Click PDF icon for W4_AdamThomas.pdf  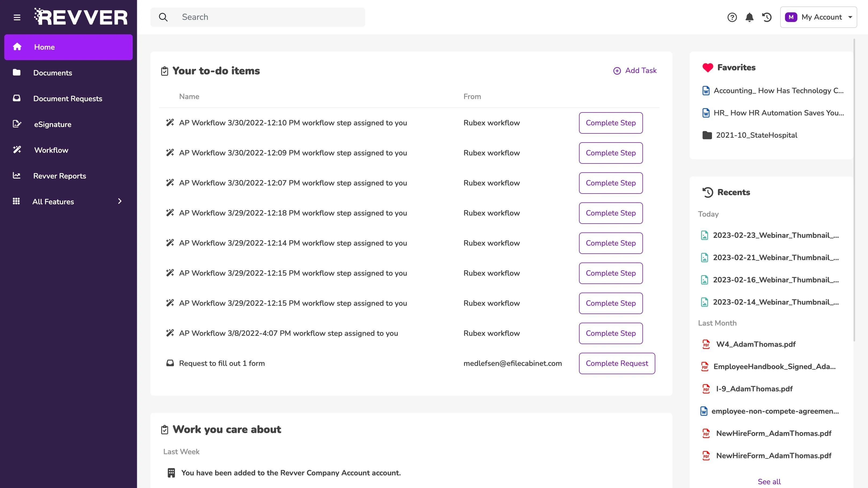706,344
